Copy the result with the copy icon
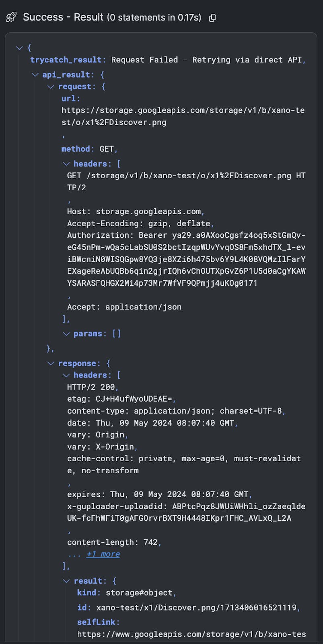The height and width of the screenshot is (644, 323). tap(213, 18)
